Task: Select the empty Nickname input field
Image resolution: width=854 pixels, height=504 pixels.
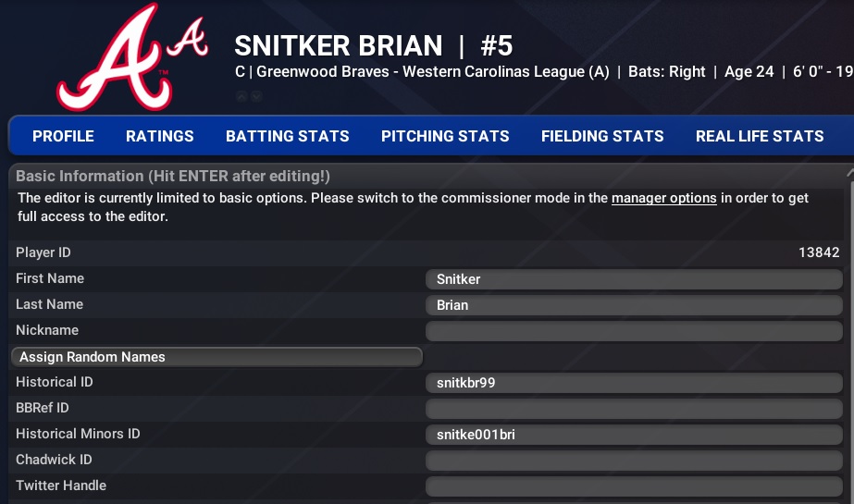Action: click(x=634, y=331)
